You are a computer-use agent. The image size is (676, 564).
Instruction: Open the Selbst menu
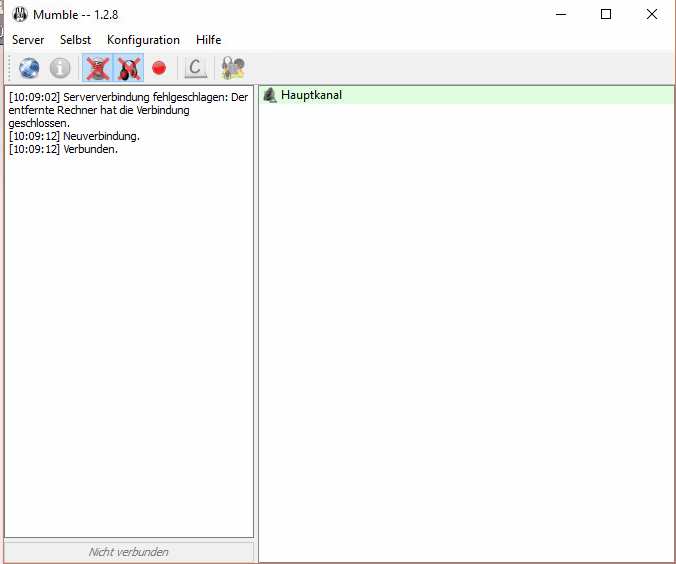point(75,40)
